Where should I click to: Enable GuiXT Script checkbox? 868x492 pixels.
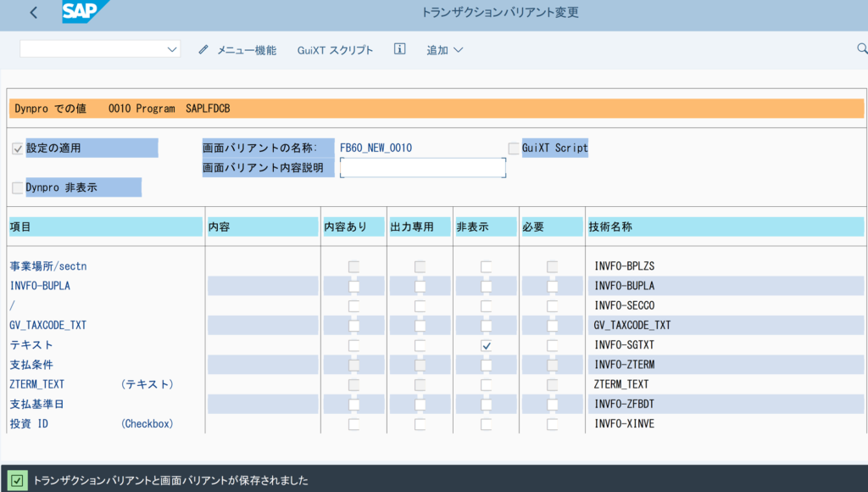(x=514, y=148)
